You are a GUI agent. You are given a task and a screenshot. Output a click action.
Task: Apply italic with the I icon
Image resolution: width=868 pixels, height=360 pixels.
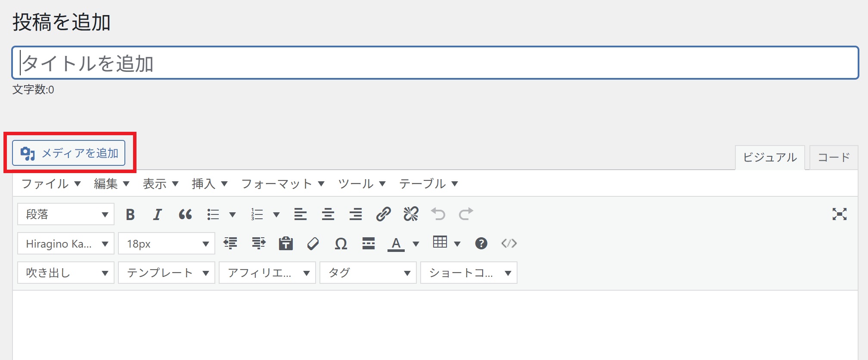point(158,214)
